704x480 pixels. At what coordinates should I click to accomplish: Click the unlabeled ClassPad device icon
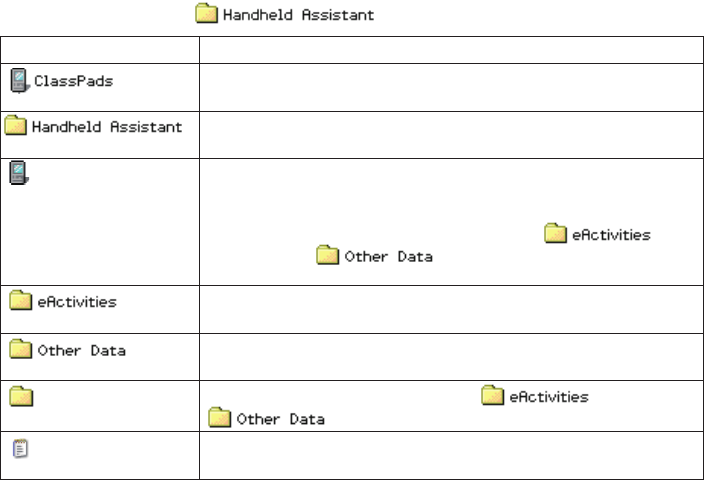[19, 173]
